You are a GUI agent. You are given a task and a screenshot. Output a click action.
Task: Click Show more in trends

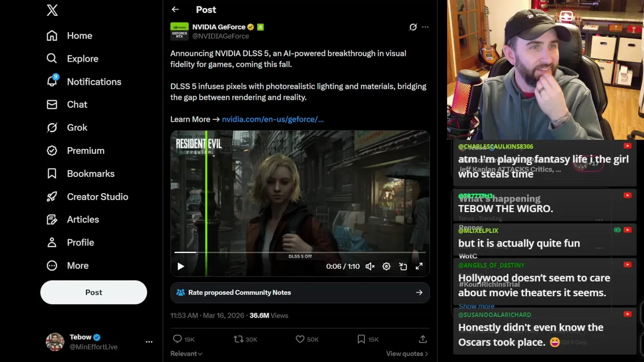476,306
